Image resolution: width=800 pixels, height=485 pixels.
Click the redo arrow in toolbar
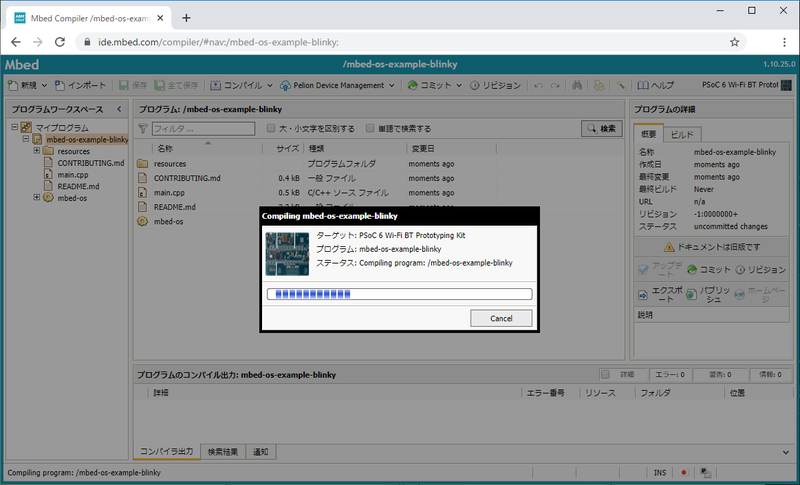(555, 85)
